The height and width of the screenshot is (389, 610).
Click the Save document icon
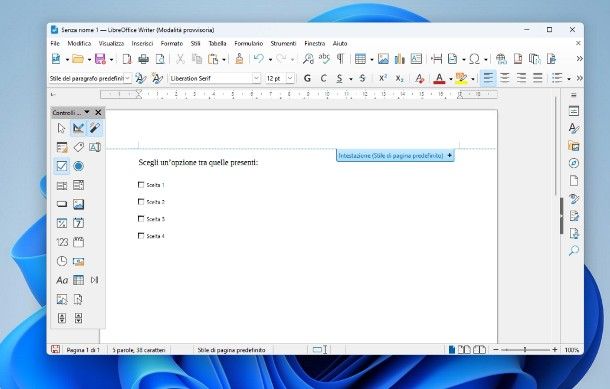[100, 59]
